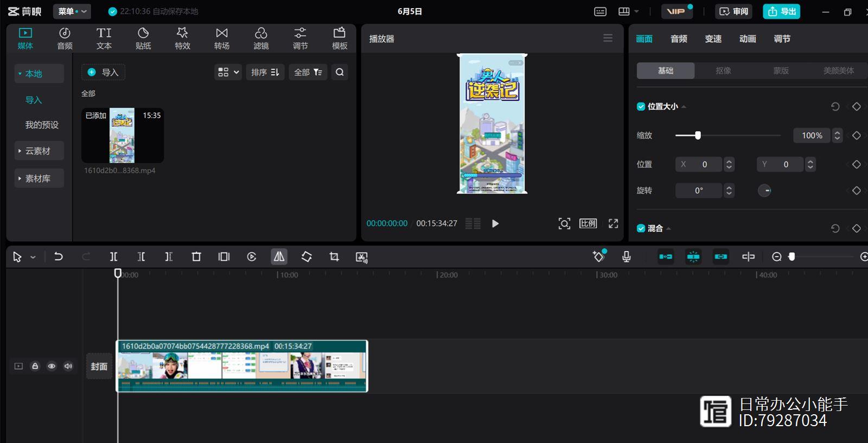Viewport: 868px width, 443px height.
Task: Expand the 云素材 section
Action: click(39, 151)
